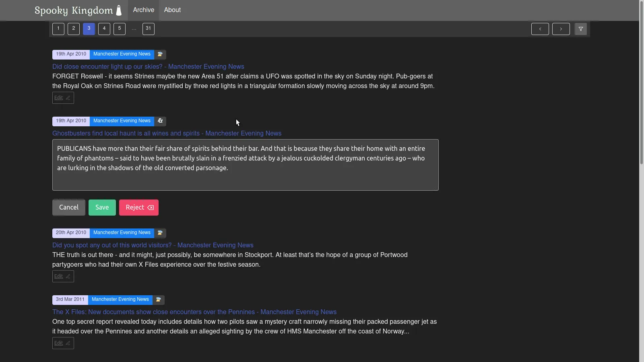Edit the 'out of this world visitors' article
The height and width of the screenshot is (362, 644).
(63, 276)
